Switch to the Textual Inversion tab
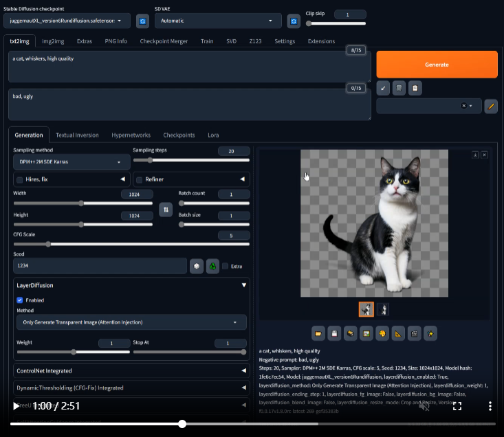Image resolution: width=504 pixels, height=437 pixels. click(77, 135)
